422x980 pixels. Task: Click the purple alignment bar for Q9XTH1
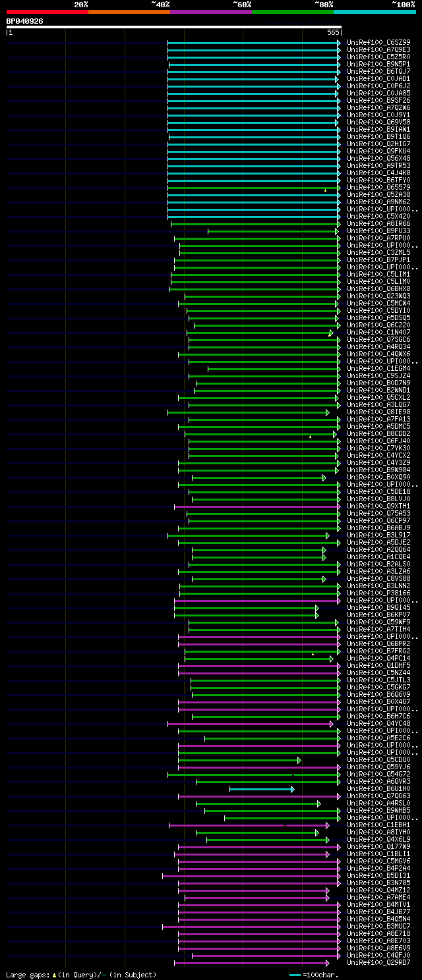257,506
